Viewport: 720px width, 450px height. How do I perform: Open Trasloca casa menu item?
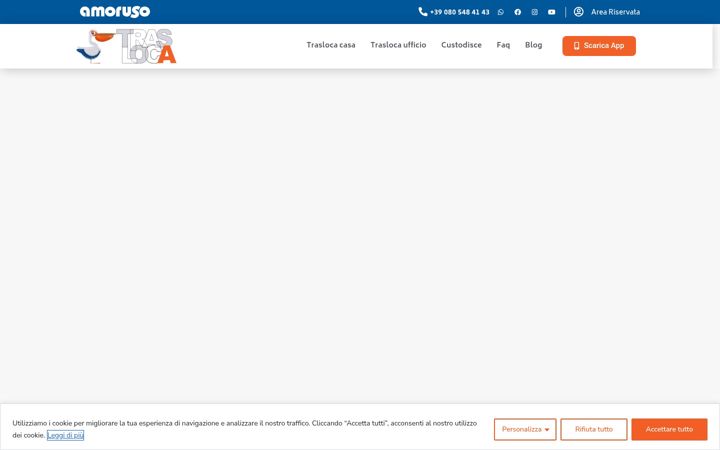(x=331, y=45)
